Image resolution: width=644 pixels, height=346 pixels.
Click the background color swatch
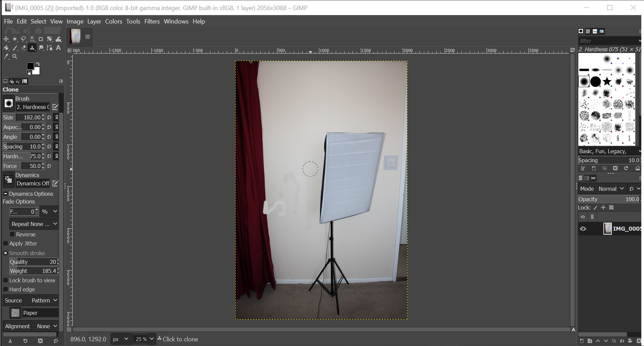coord(37,71)
